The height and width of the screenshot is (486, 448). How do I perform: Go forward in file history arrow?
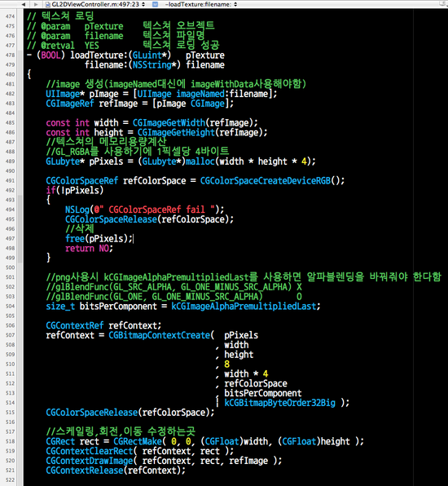pyautogui.click(x=36, y=4)
